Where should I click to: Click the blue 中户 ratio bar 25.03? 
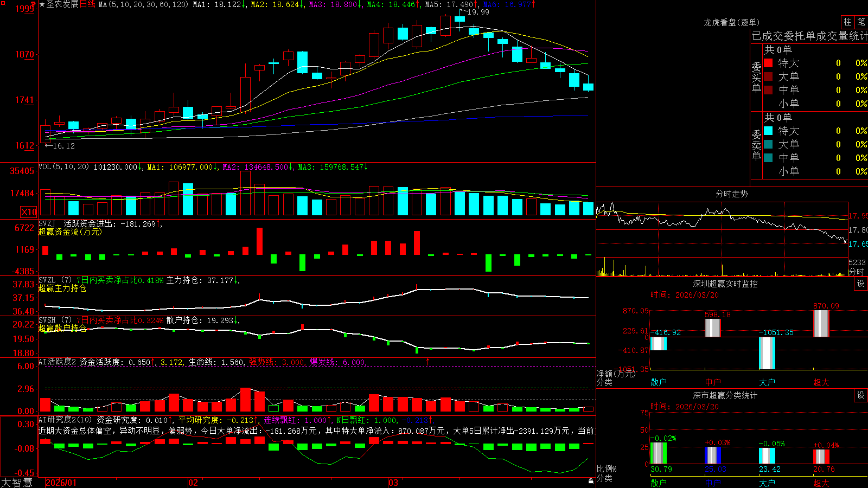pos(713,455)
